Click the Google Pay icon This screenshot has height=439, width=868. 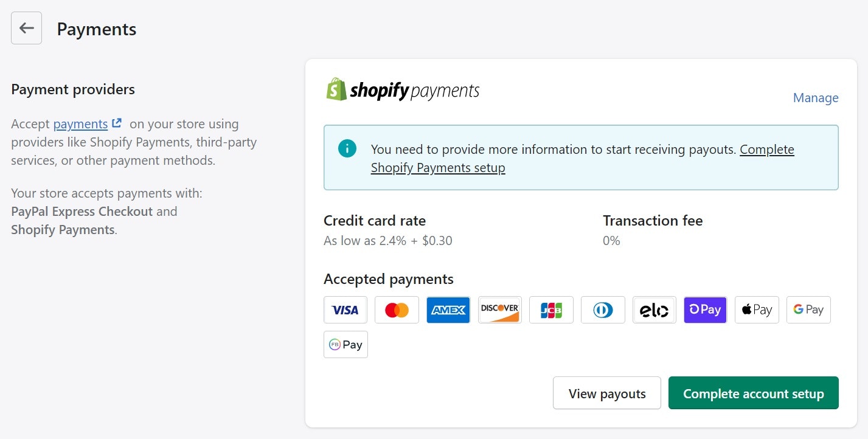click(x=808, y=310)
